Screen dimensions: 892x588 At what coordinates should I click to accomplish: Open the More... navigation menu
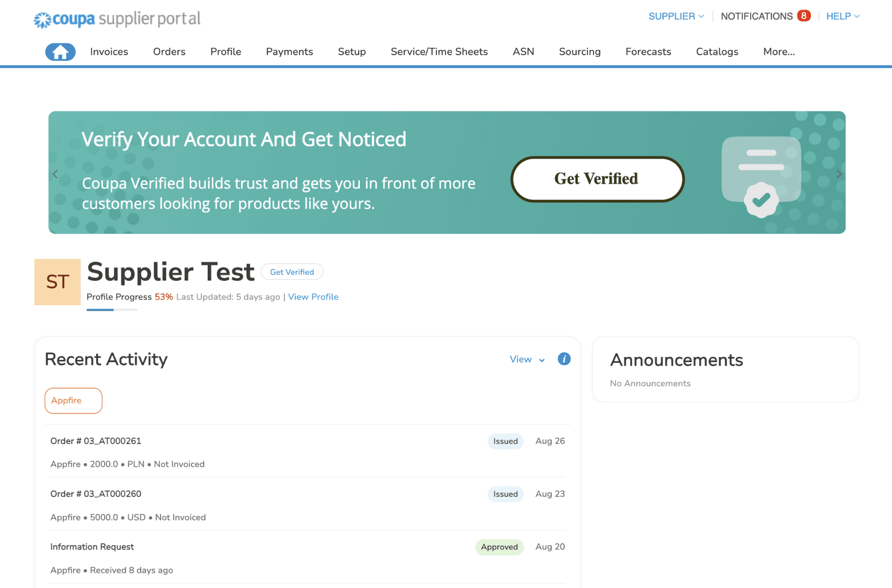(x=779, y=52)
